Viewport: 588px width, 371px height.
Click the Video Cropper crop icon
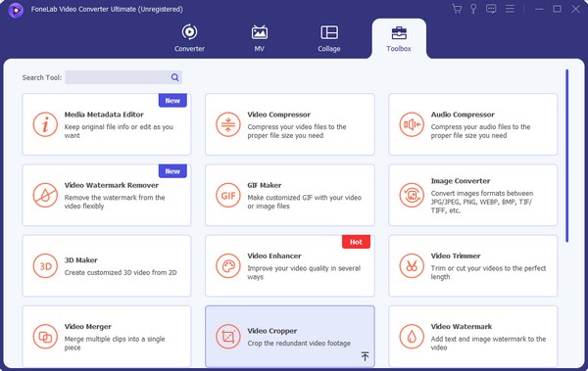(228, 337)
